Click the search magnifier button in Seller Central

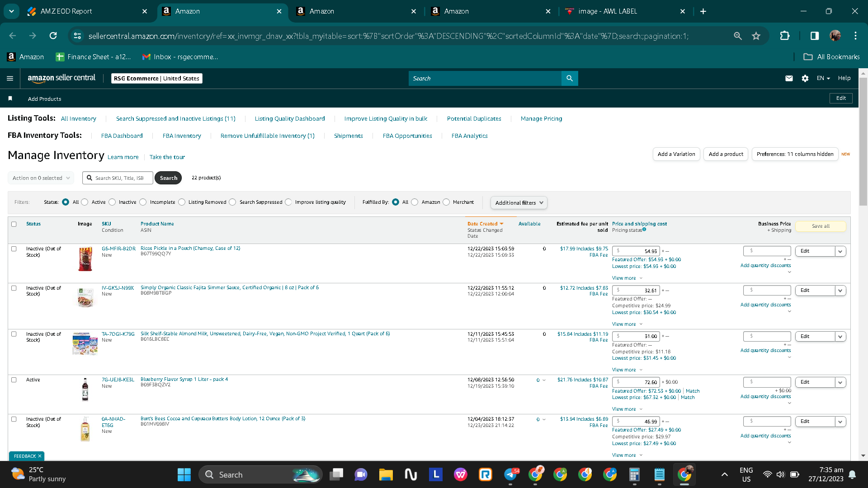[570, 78]
